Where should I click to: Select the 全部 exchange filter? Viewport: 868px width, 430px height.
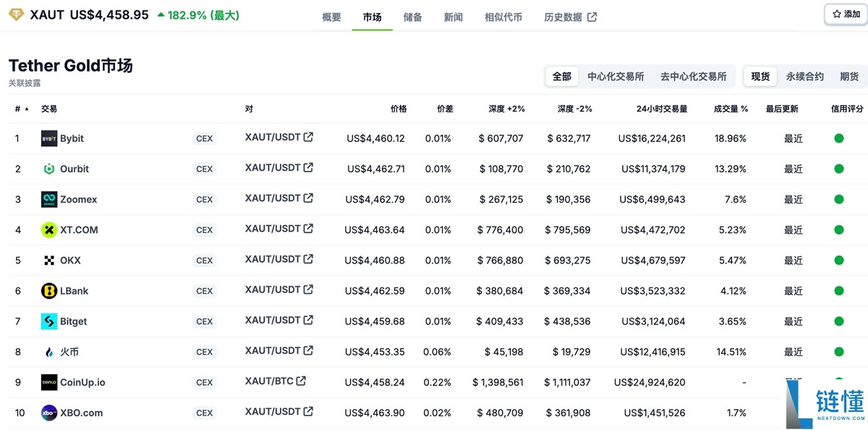[562, 76]
